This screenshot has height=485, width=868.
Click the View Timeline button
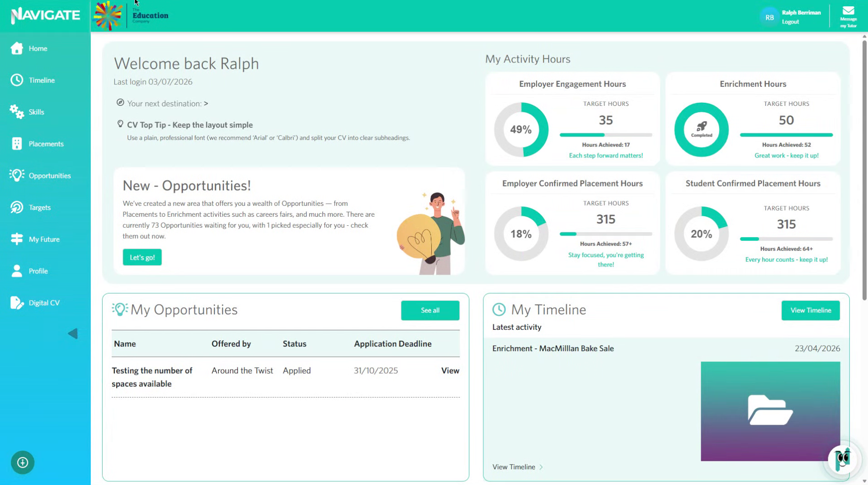[x=811, y=310]
